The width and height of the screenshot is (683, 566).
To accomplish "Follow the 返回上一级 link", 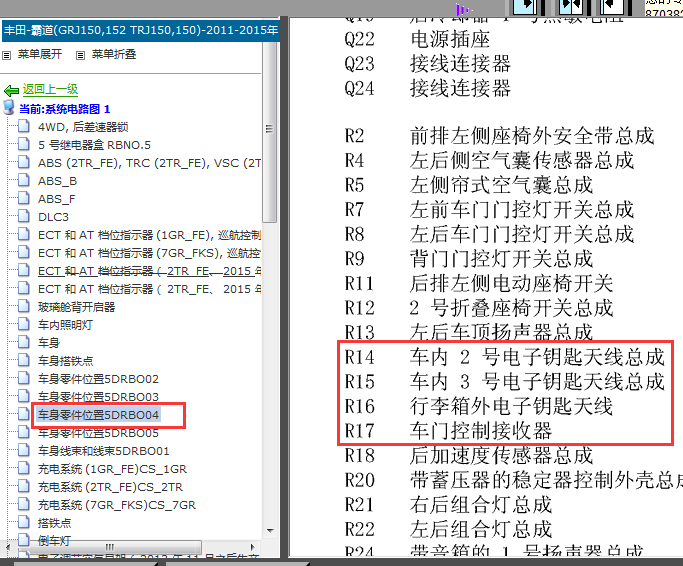I will [x=51, y=89].
